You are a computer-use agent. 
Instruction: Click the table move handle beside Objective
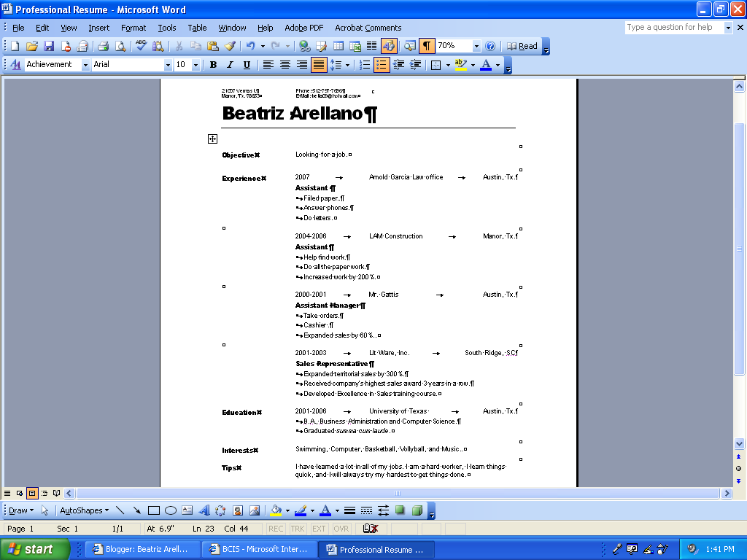point(212,139)
